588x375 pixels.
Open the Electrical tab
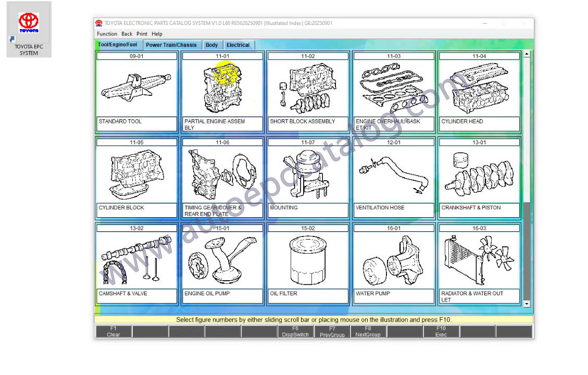tap(238, 45)
